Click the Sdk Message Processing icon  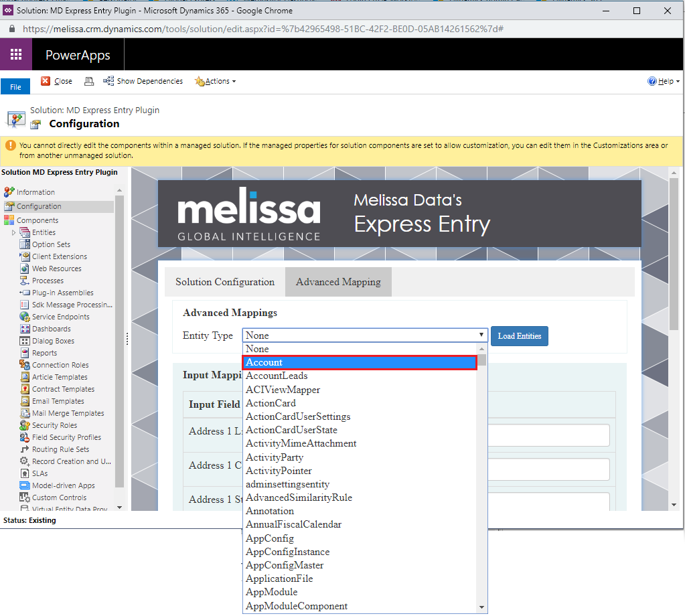[x=25, y=305]
